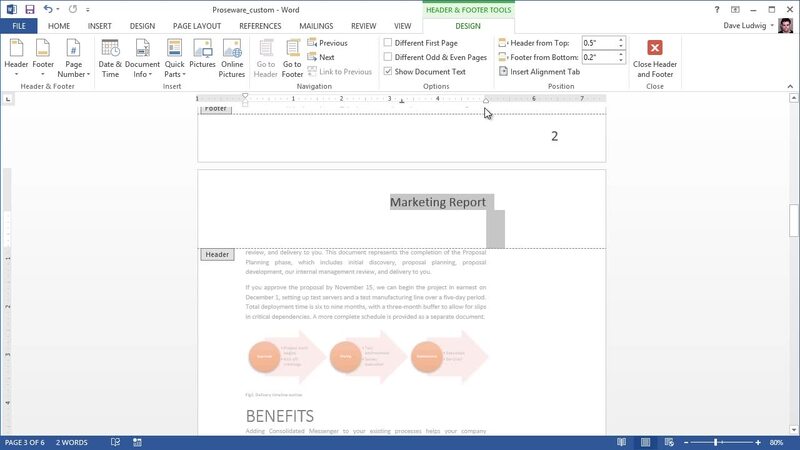Check Different Odd & Even Pages

coord(388,57)
